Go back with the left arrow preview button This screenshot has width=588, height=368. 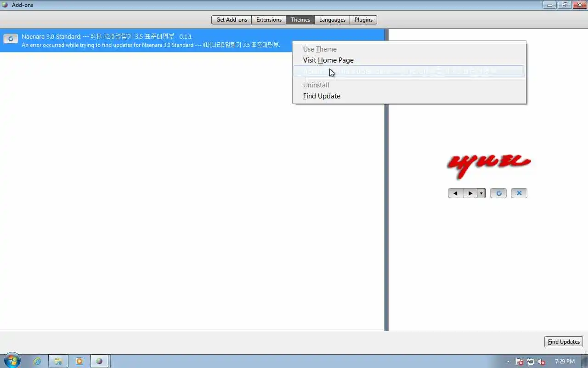click(456, 193)
